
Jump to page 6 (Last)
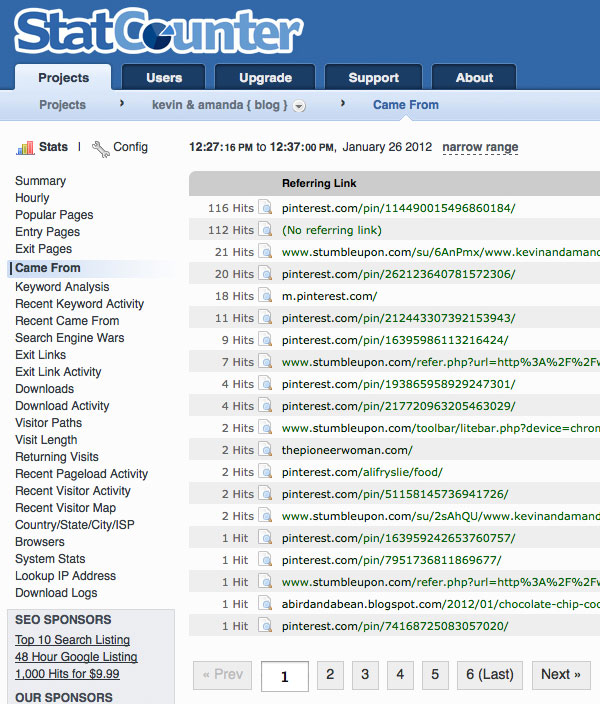(490, 674)
